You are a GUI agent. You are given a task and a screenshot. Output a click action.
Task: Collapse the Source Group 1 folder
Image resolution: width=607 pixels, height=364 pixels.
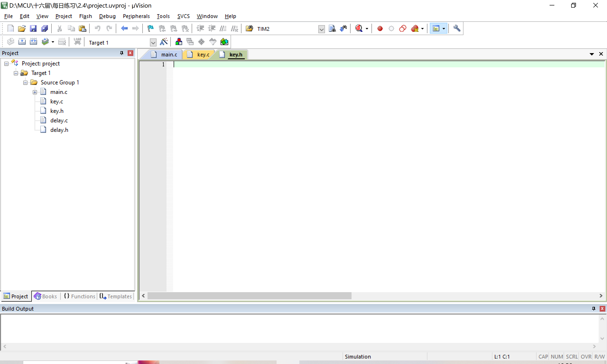(x=25, y=83)
